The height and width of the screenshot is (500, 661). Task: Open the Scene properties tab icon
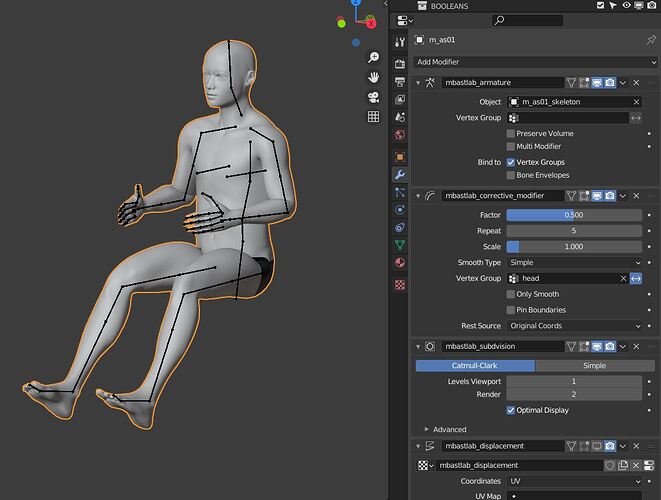[400, 117]
